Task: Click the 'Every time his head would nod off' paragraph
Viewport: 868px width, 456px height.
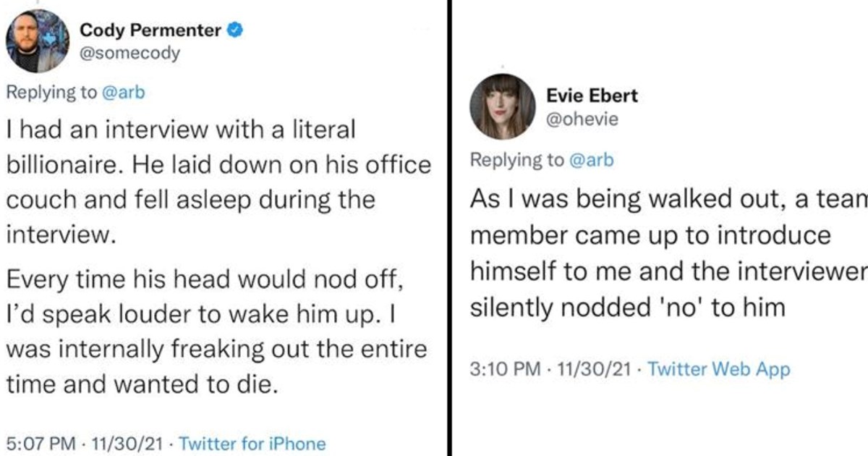Action: pyautogui.click(x=217, y=331)
